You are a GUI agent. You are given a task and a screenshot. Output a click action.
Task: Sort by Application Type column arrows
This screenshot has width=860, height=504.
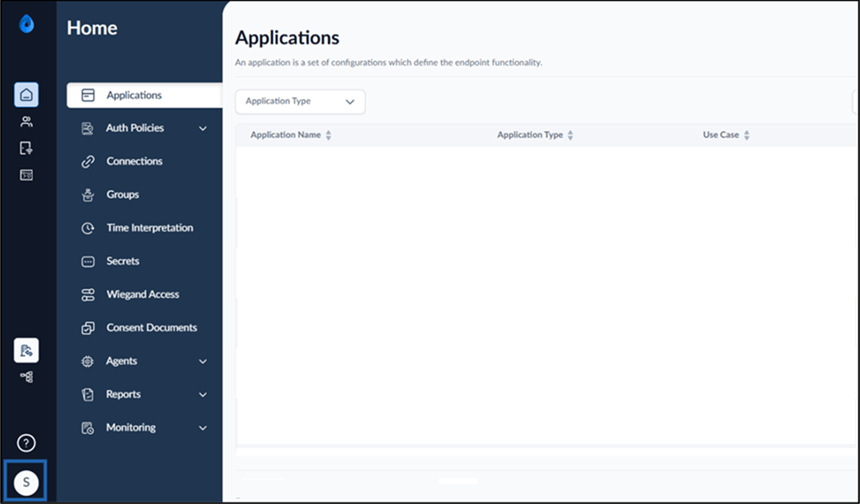coord(571,135)
